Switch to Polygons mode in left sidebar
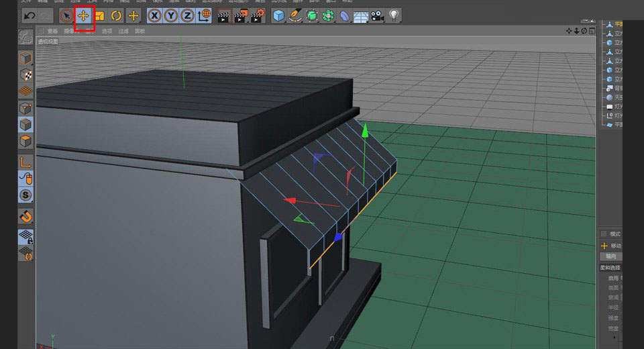 click(25, 142)
